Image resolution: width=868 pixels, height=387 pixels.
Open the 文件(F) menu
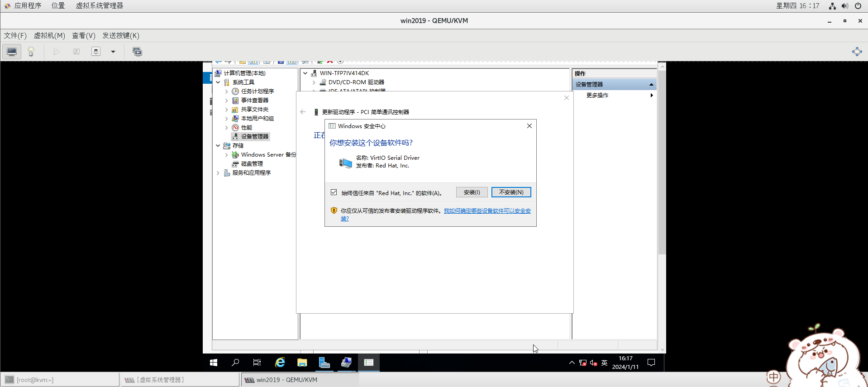[15, 35]
